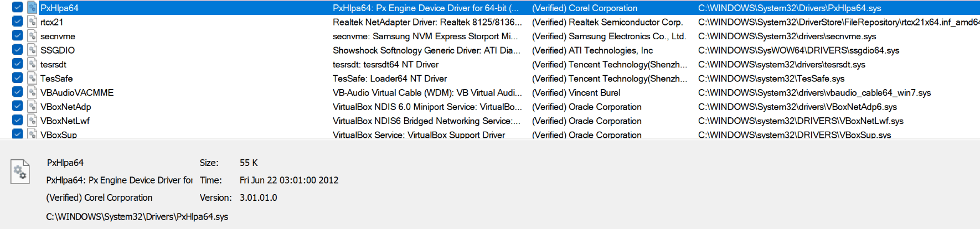Image resolution: width=980 pixels, height=229 pixels.
Task: Click the secnvme driver file icon
Action: pyautogui.click(x=32, y=36)
